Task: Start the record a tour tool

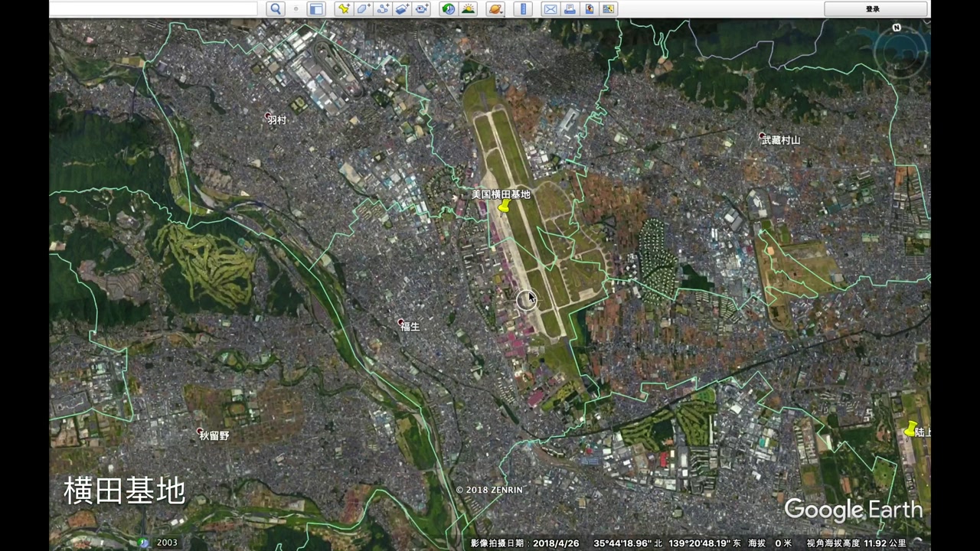Action: [x=422, y=9]
